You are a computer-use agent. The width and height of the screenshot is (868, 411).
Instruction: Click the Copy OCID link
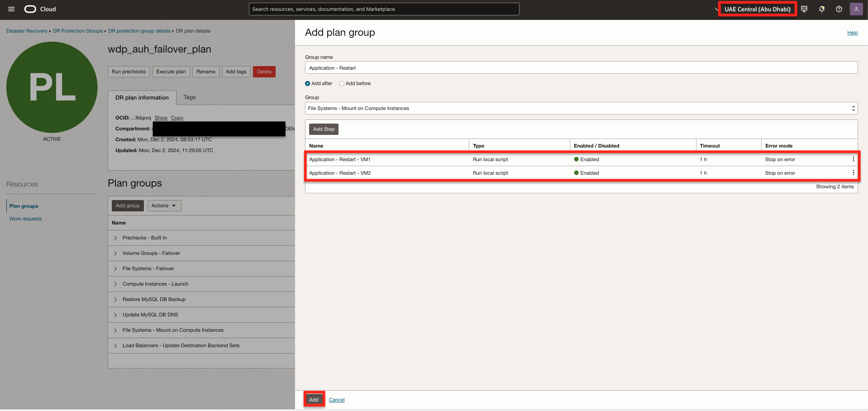point(177,118)
